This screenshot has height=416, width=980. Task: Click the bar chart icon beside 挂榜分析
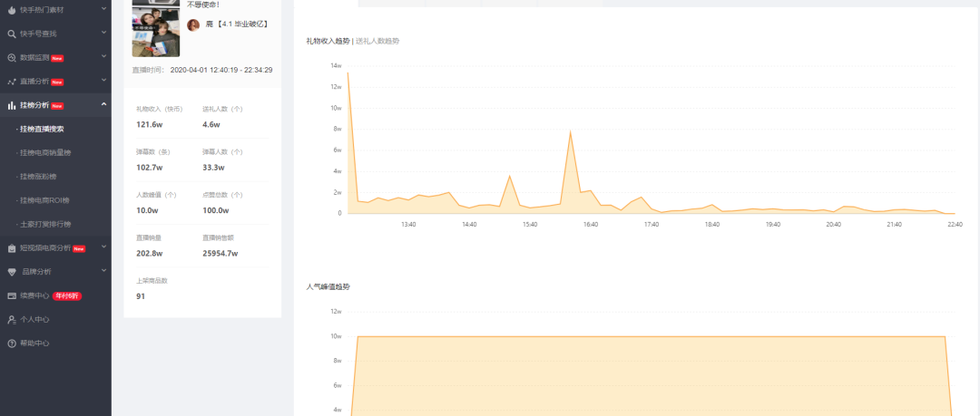pos(12,105)
